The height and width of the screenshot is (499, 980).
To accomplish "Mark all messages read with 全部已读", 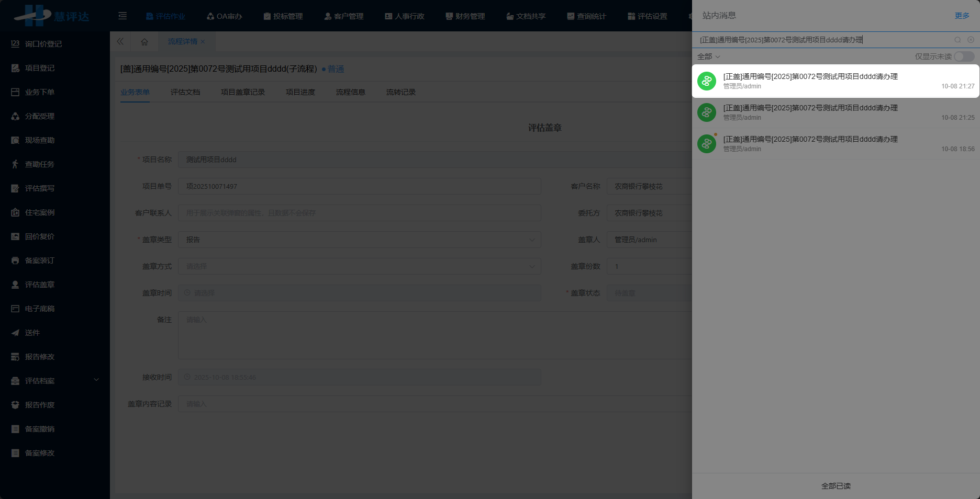I will [836, 486].
